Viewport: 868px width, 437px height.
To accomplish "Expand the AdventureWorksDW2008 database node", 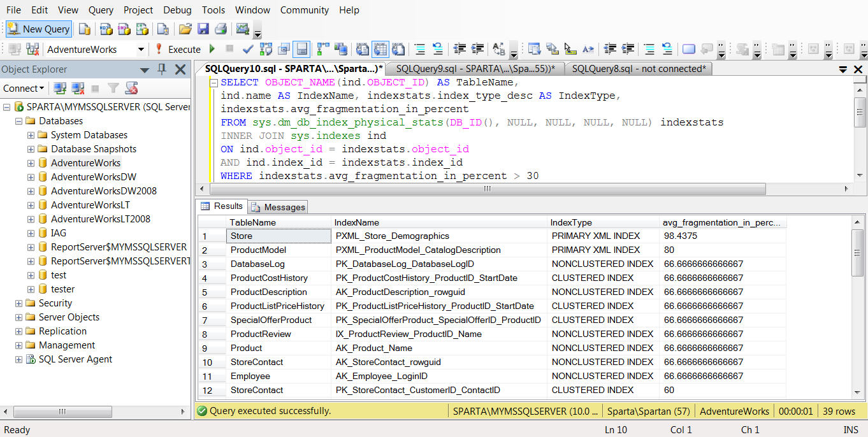I will pyautogui.click(x=31, y=191).
